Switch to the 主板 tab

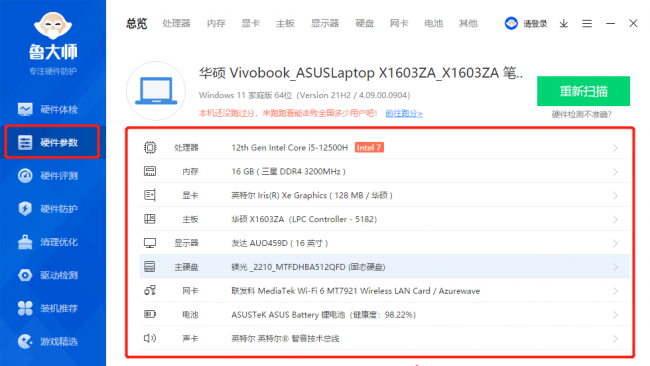285,23
